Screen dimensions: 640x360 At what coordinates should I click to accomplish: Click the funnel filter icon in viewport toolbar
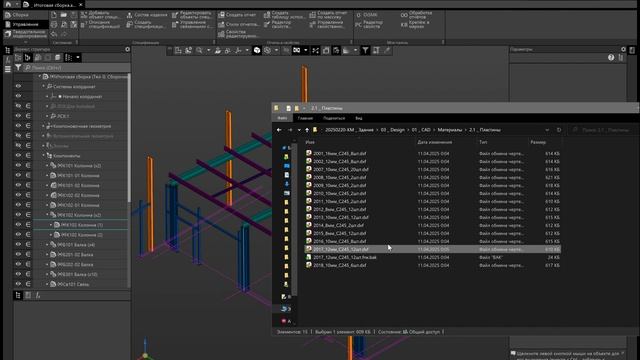pyautogui.click(x=365, y=50)
